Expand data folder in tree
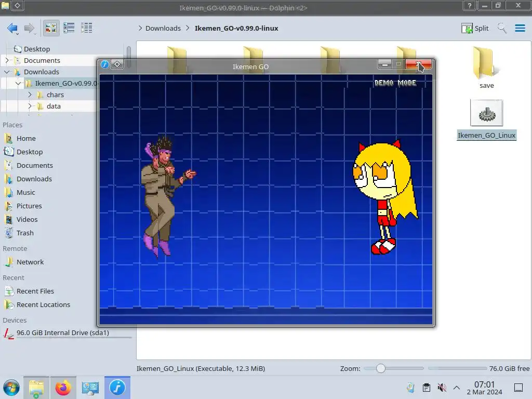 tap(30, 106)
